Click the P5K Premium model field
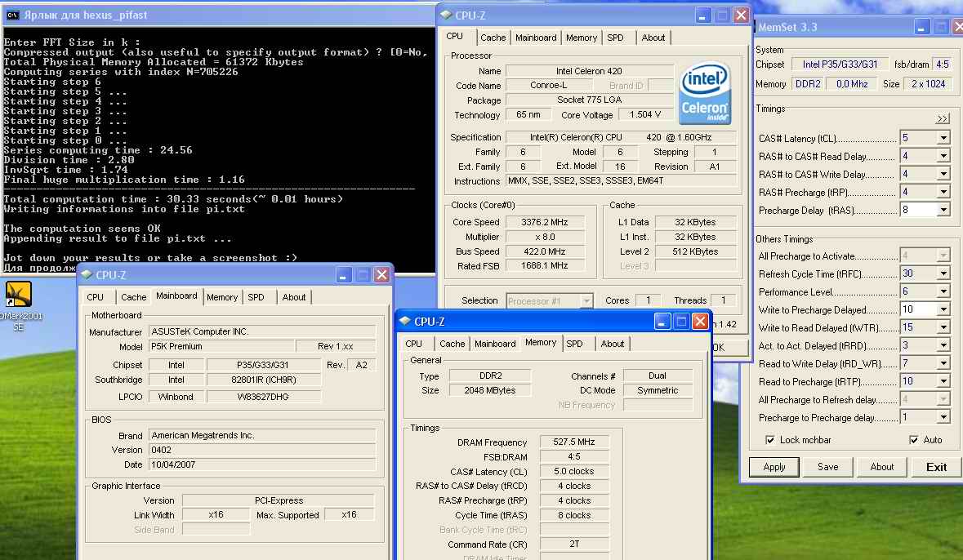Screen dimensions: 963x560 coord(221,346)
